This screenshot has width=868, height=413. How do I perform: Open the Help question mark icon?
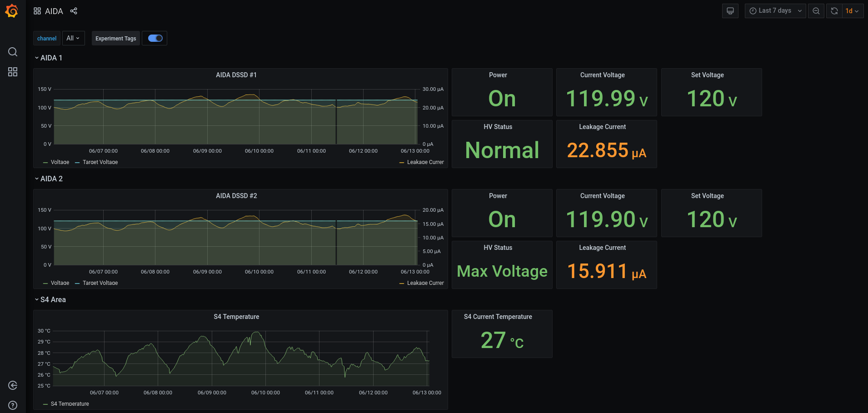(13, 405)
